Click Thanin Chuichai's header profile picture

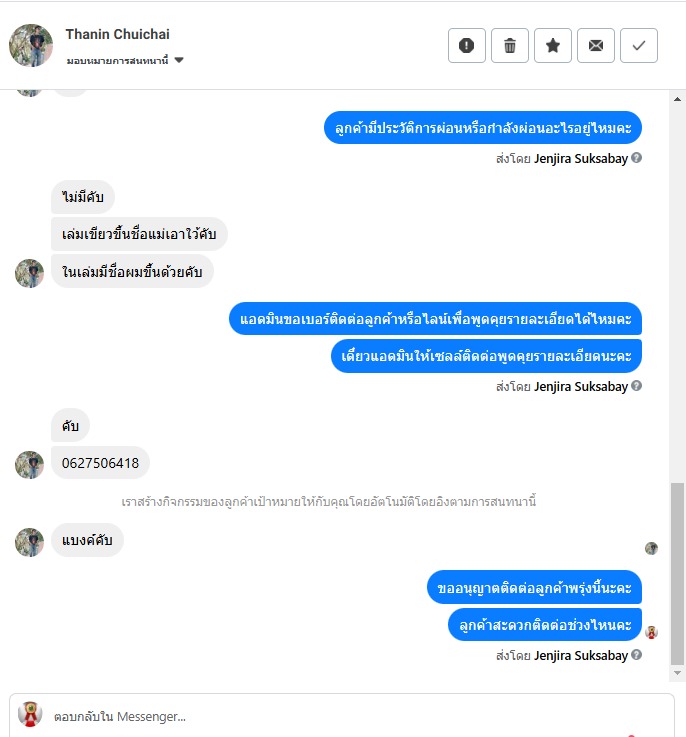(31, 46)
